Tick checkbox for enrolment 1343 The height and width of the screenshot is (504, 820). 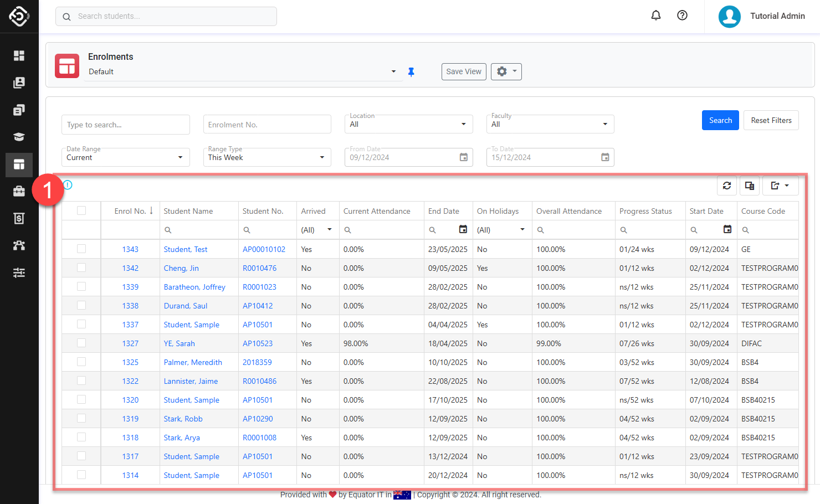[81, 249]
